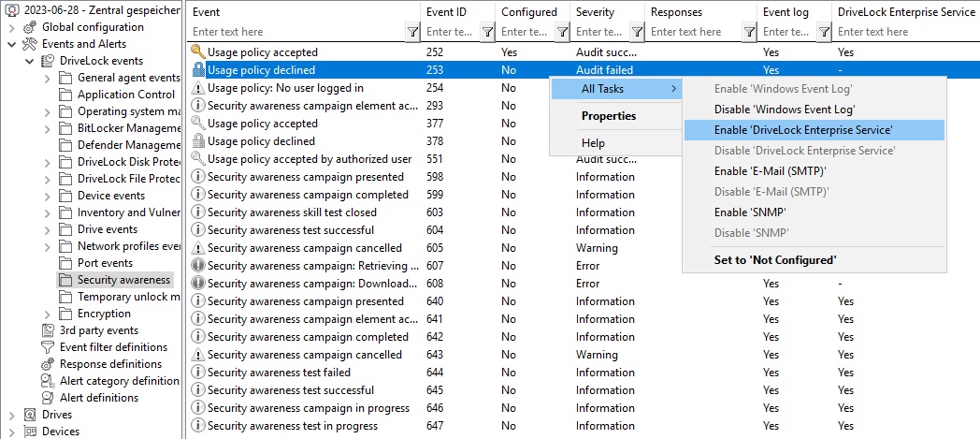Expand the Drives node in tree
This screenshot has width=980, height=439.
[11, 415]
